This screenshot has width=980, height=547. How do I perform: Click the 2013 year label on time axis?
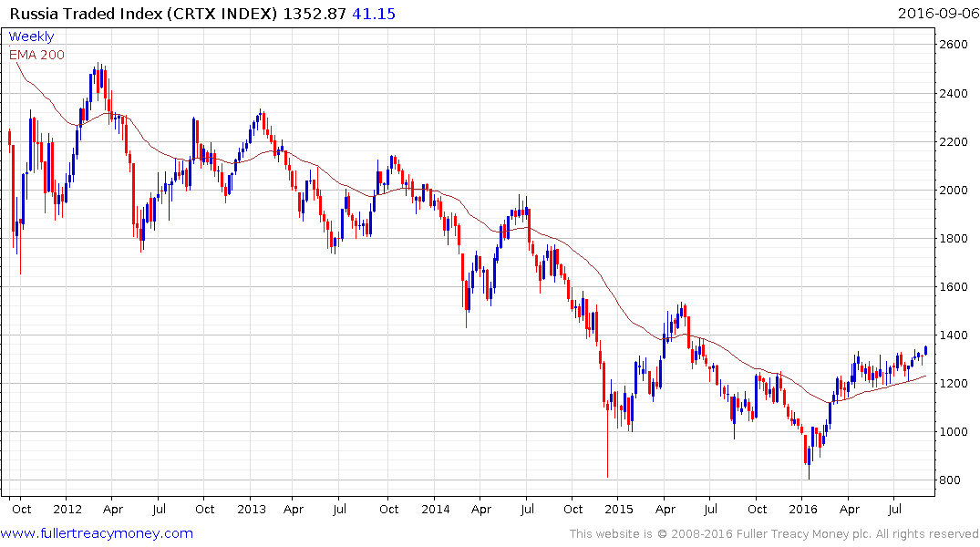tap(252, 509)
